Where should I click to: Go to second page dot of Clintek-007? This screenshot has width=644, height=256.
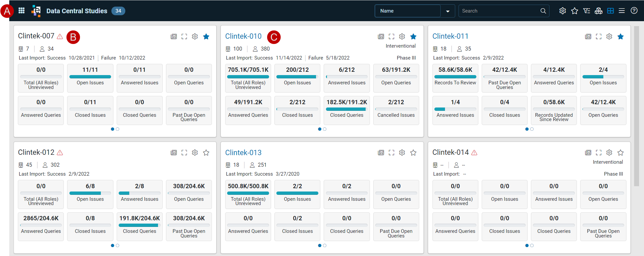pos(117,129)
